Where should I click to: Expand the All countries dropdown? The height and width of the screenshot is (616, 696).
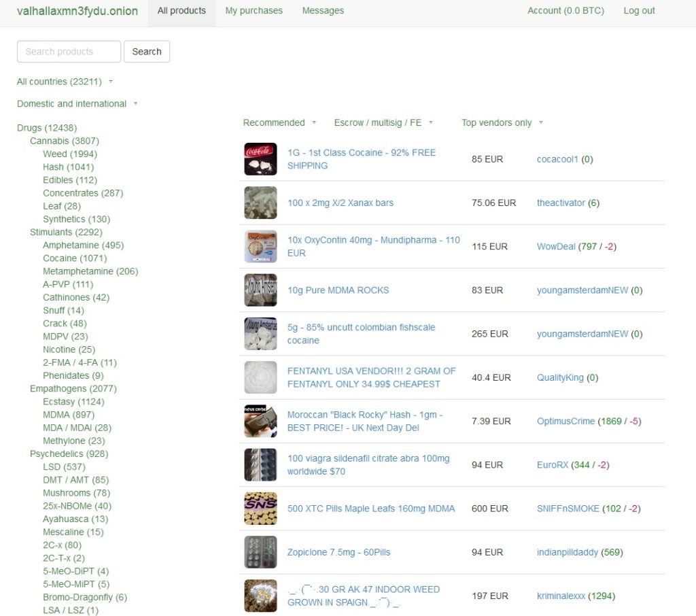pos(65,82)
